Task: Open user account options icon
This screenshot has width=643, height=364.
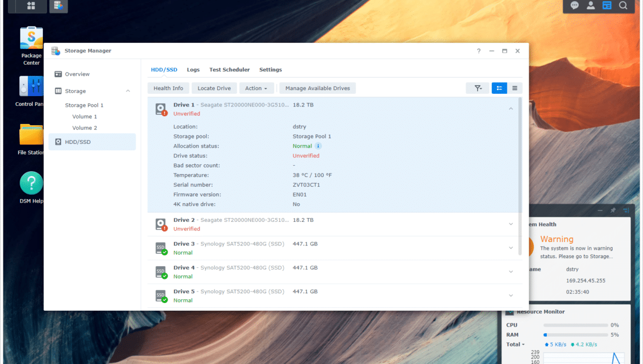Action: (x=590, y=5)
